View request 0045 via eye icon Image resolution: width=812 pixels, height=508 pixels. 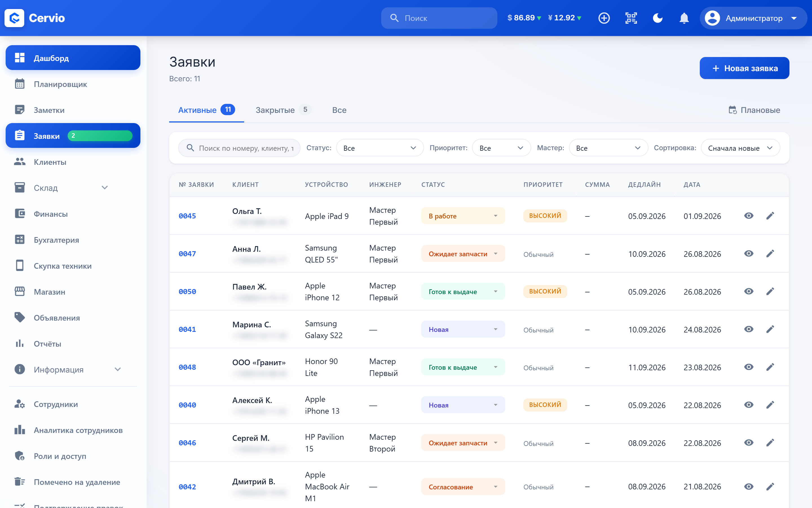click(749, 216)
